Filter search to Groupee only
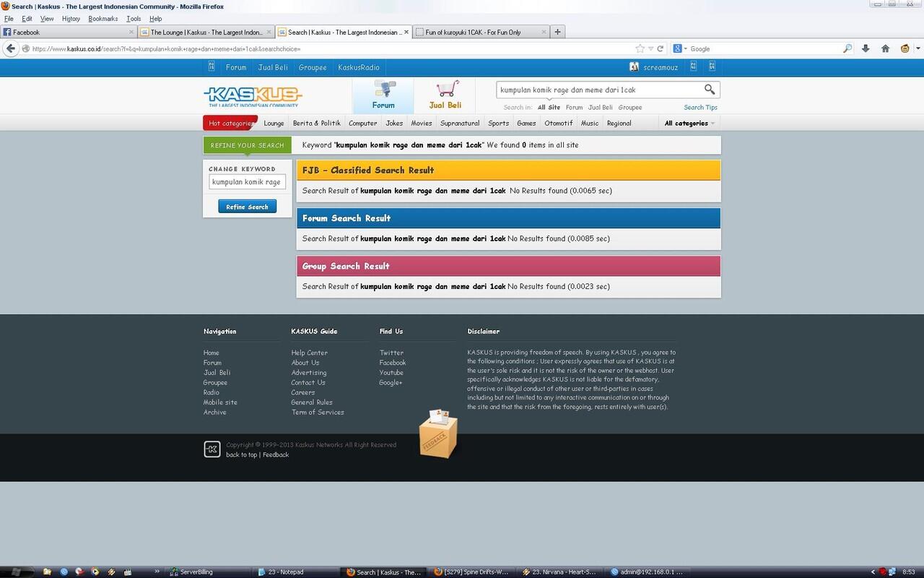 [629, 107]
